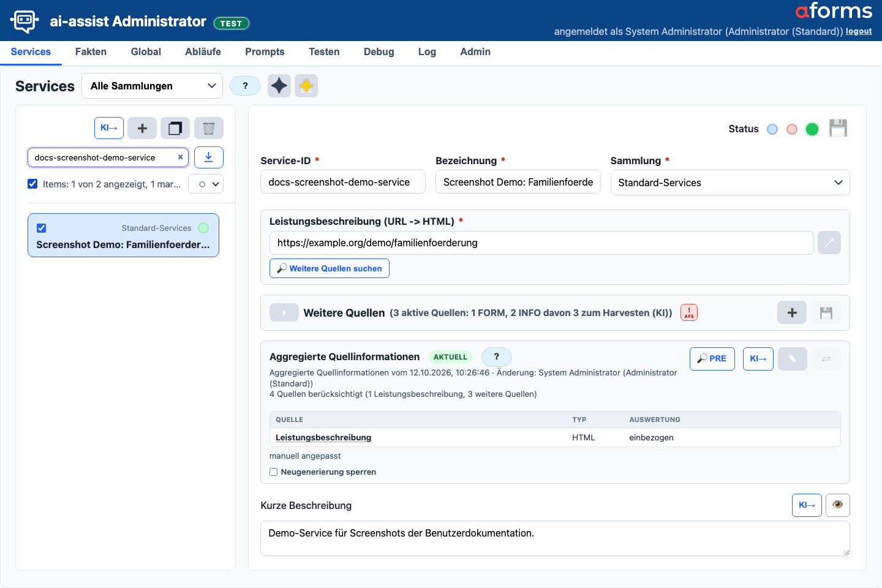The image size is (882, 588).
Task: Click the Weitere Quellen suchen button
Action: [330, 268]
